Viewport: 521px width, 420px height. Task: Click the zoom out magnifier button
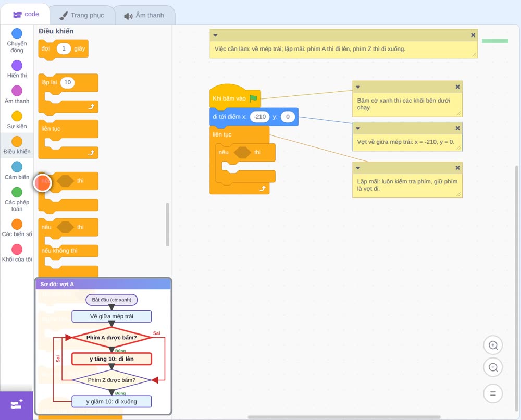(493, 367)
